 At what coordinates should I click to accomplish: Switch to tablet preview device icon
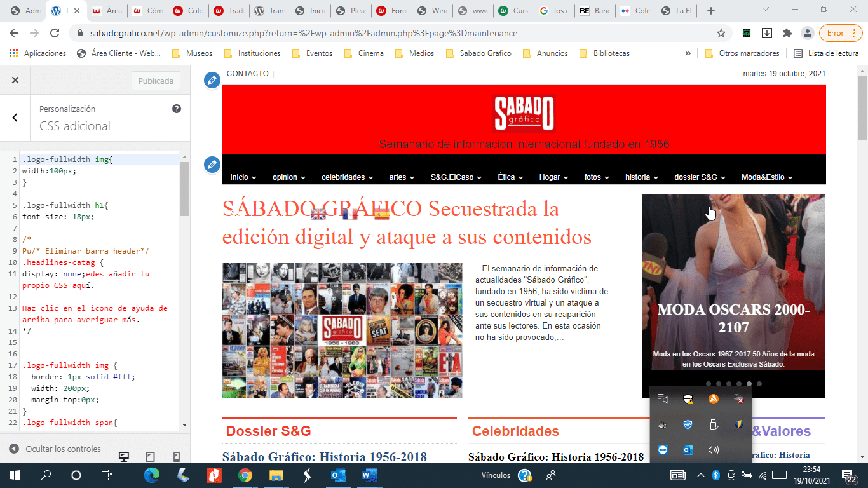[x=151, y=456]
